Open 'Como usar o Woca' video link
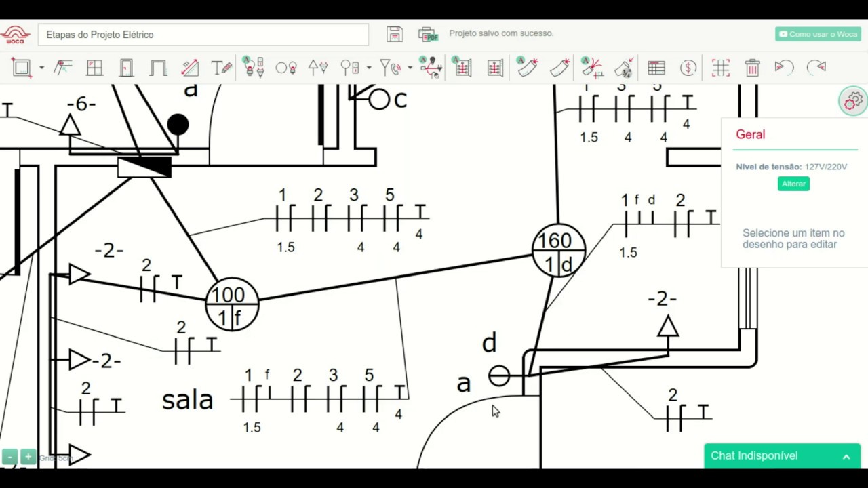This screenshot has height=488, width=868. (818, 34)
